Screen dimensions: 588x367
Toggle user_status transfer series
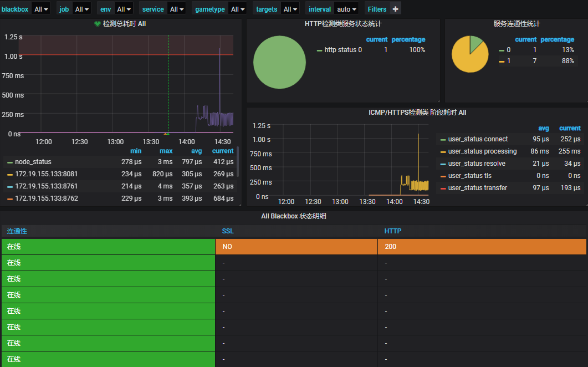[x=477, y=188]
